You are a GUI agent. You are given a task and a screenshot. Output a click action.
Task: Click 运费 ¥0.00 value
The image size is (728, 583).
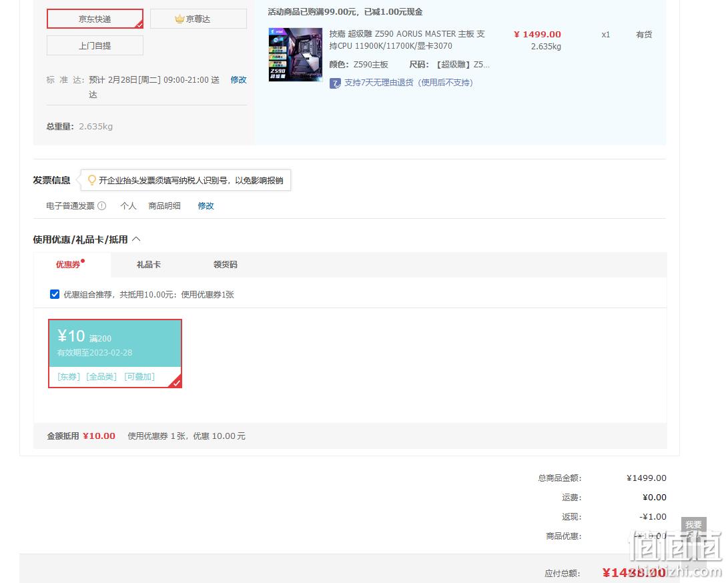click(x=654, y=497)
